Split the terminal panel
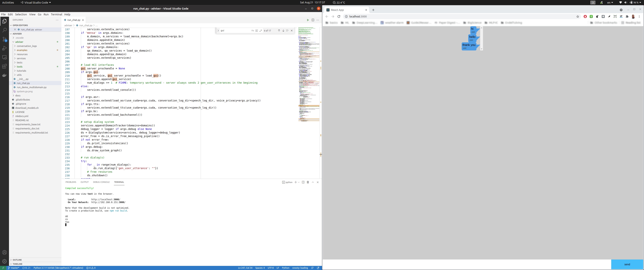Image resolution: width=644 pixels, height=270 pixels. coord(303,182)
